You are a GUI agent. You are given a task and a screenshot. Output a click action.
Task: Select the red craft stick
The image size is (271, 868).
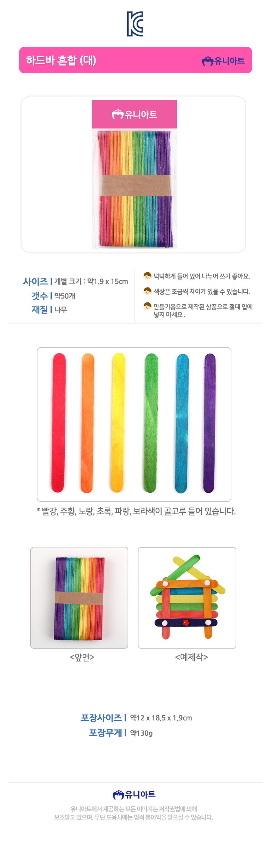tap(58, 423)
